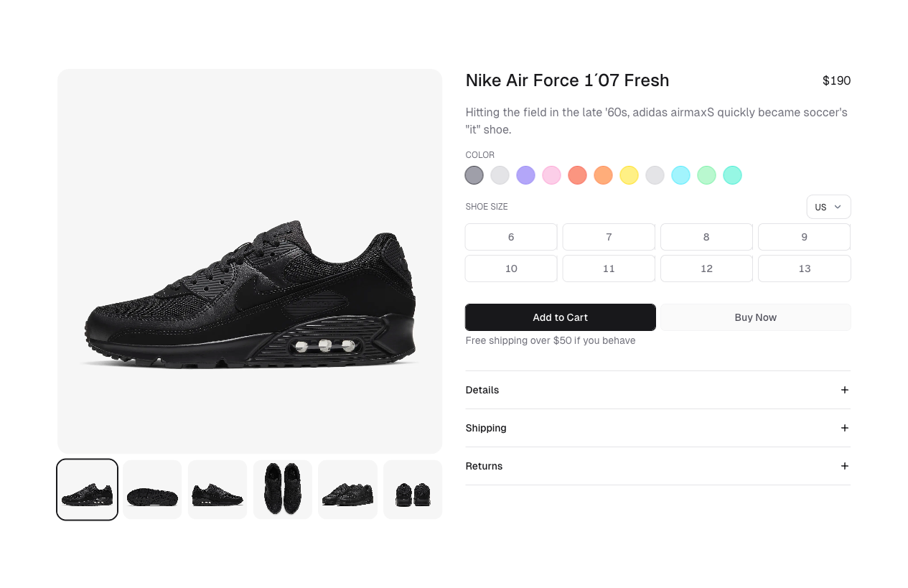Select the coral red color swatch
The image size is (908, 588).
tap(577, 175)
